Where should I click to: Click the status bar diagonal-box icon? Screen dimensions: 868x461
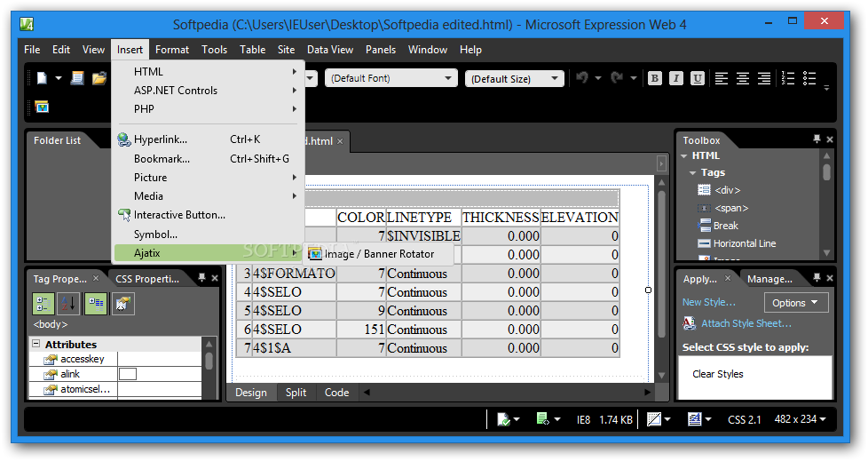coord(654,419)
